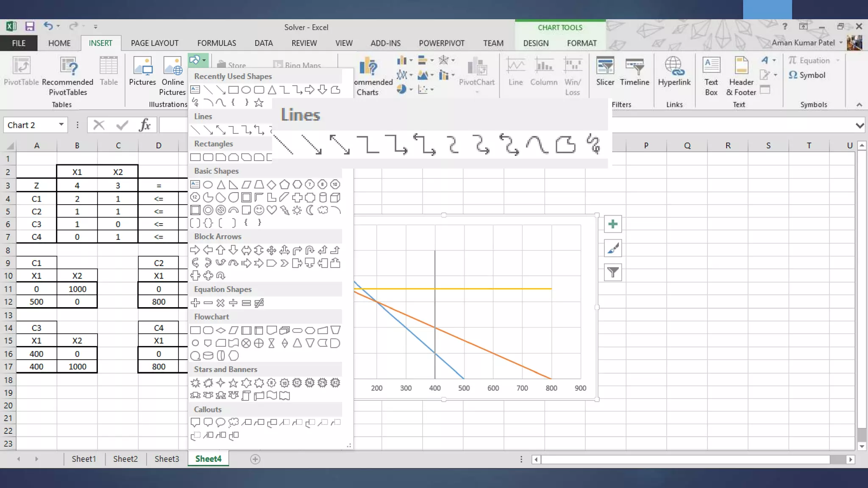Switch to Sheet2 worksheet tab
Viewport: 868px width, 488px height.
(125, 459)
